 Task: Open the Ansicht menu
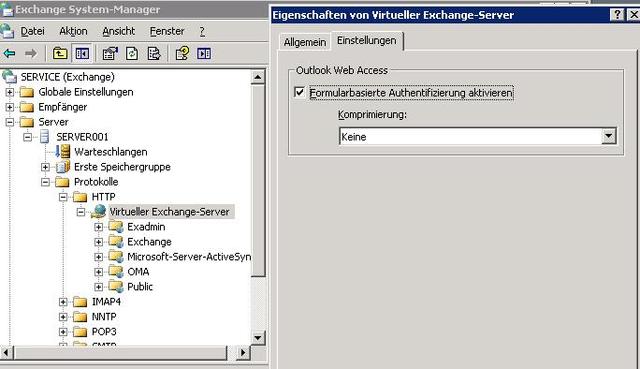click(118, 31)
